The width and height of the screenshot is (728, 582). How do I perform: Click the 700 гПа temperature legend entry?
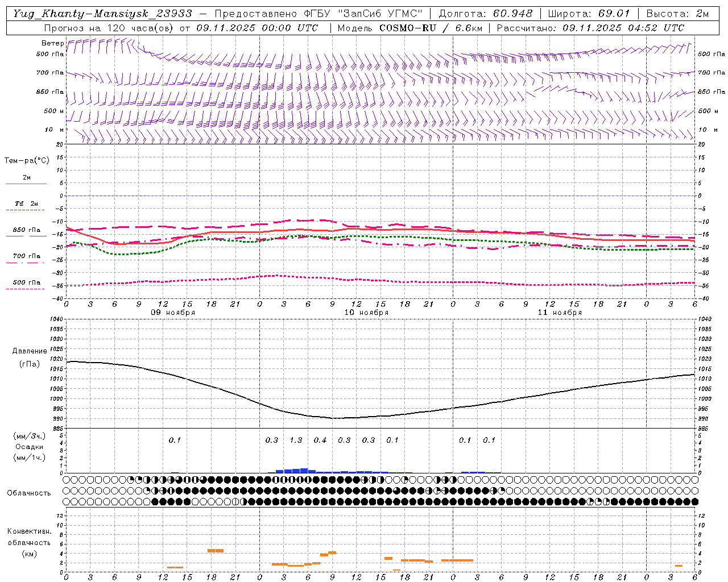click(x=27, y=256)
